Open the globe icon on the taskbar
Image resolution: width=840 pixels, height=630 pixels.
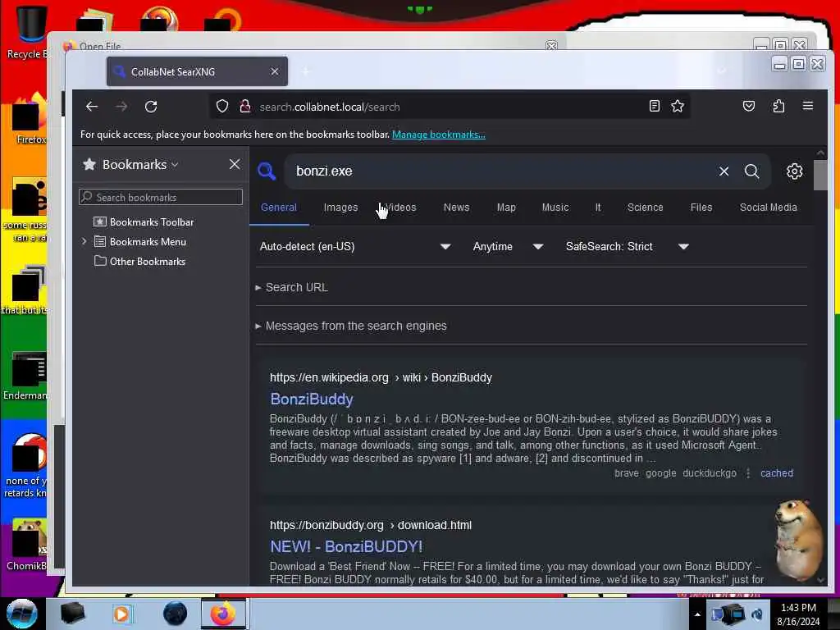click(x=176, y=614)
